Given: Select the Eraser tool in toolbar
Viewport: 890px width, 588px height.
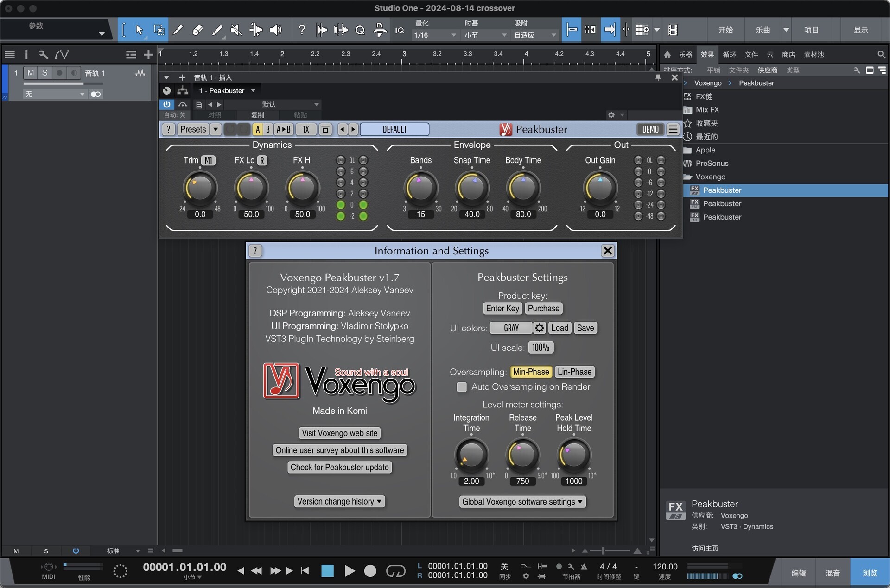Looking at the screenshot, I should coord(197,30).
